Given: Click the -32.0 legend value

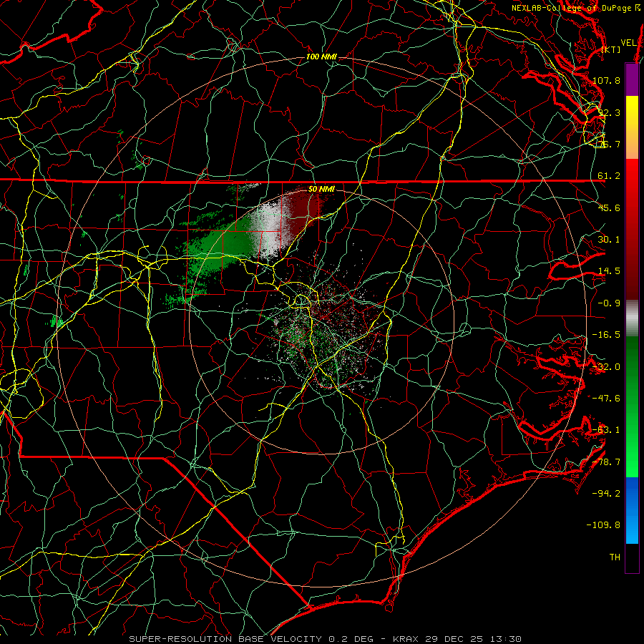Looking at the screenshot, I should pos(606,367).
